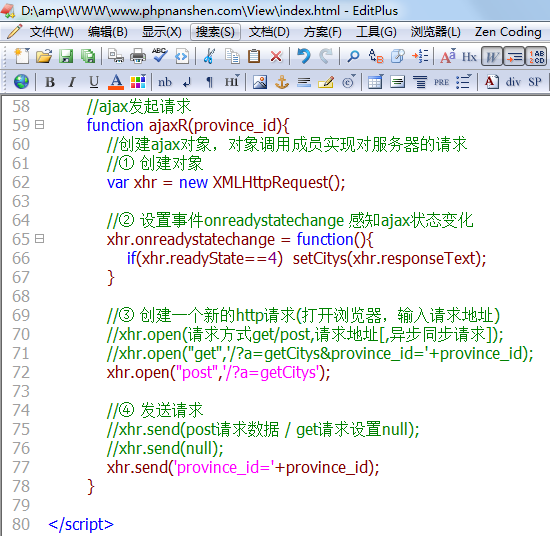Open the 文件(W) menu
Viewport: 550px width, 536px height.
tap(52, 32)
